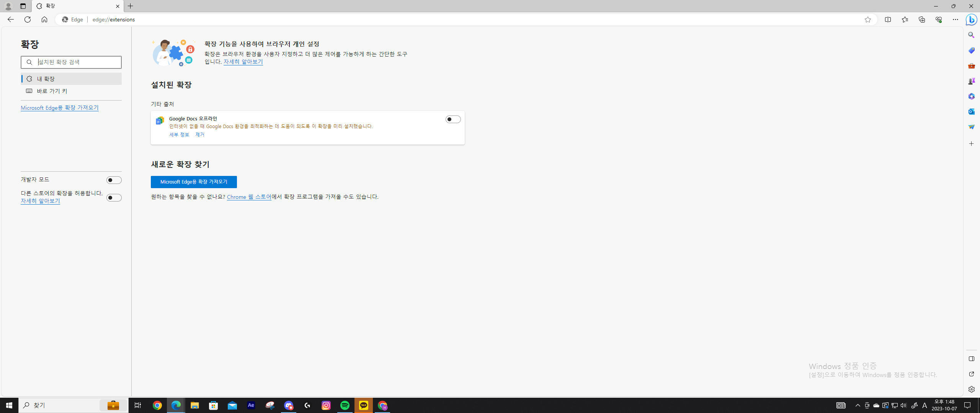Image resolution: width=980 pixels, height=413 pixels.
Task: Open Settings and more ellipsis menu
Action: pos(955,20)
